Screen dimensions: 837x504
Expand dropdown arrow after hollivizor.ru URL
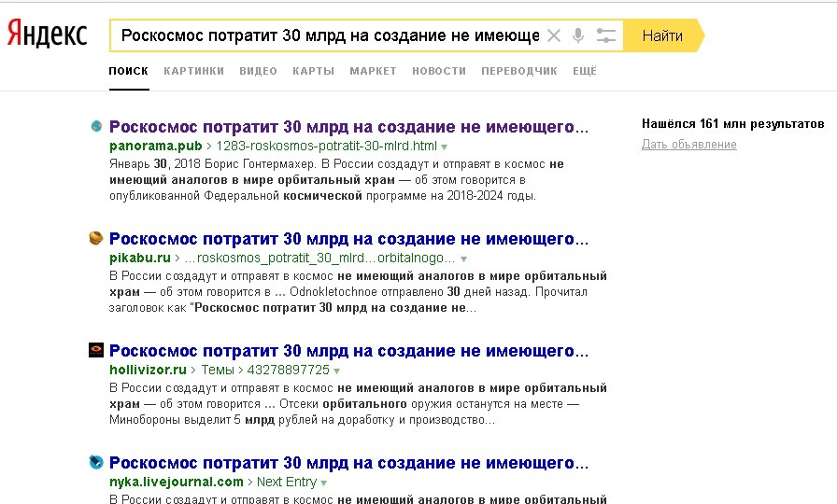[x=337, y=371]
